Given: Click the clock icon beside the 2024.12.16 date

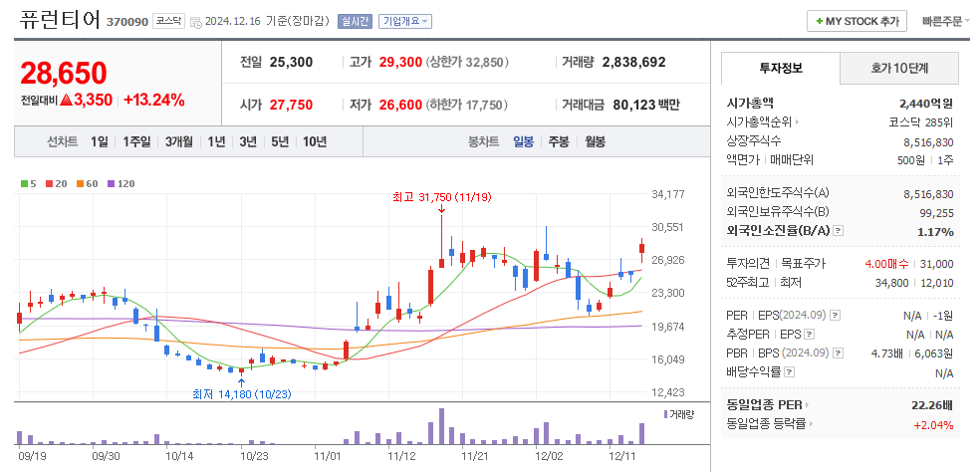Looking at the screenshot, I should pyautogui.click(x=196, y=22).
